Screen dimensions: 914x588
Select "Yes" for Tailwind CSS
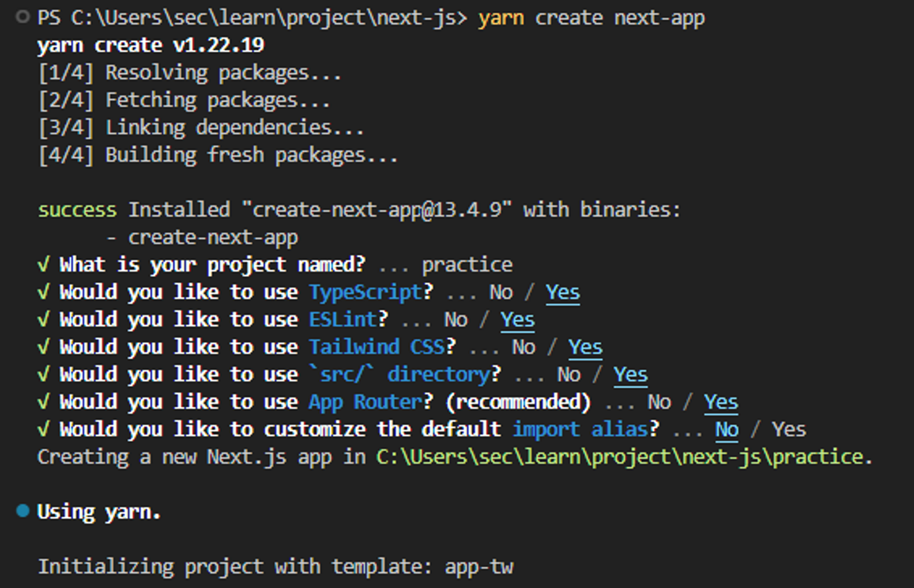point(585,347)
